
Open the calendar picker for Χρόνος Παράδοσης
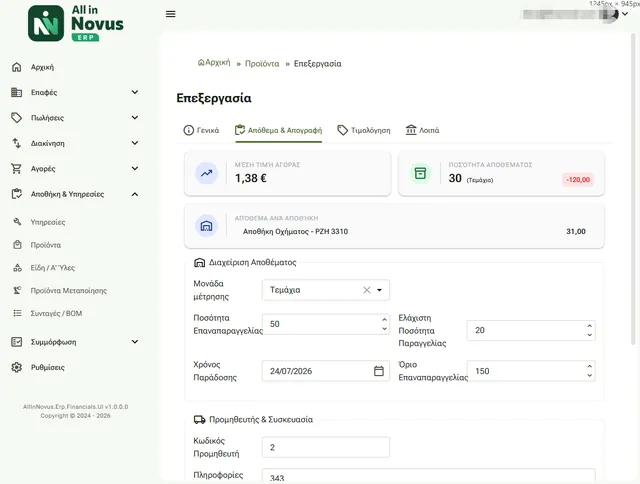point(379,371)
